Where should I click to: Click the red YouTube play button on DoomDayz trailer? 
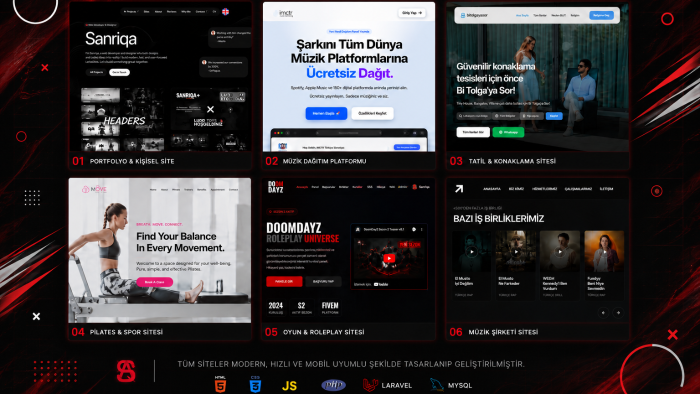[389, 258]
